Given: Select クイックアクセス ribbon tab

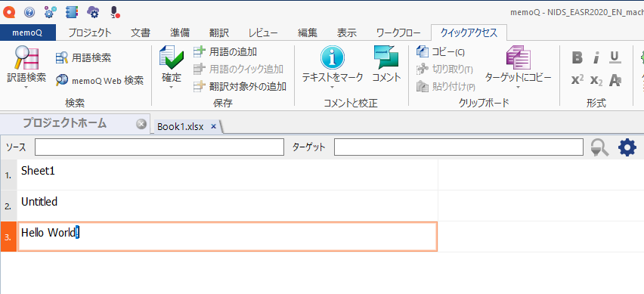Looking at the screenshot, I should coord(469,32).
